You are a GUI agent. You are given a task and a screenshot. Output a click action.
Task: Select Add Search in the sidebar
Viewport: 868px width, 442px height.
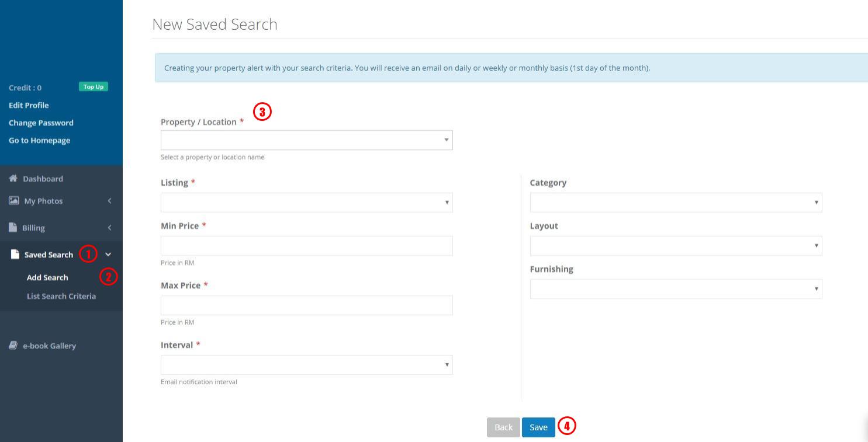pos(47,277)
